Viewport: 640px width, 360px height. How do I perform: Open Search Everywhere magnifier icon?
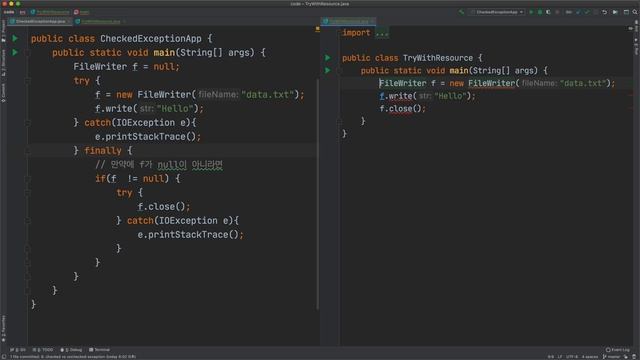(635, 12)
